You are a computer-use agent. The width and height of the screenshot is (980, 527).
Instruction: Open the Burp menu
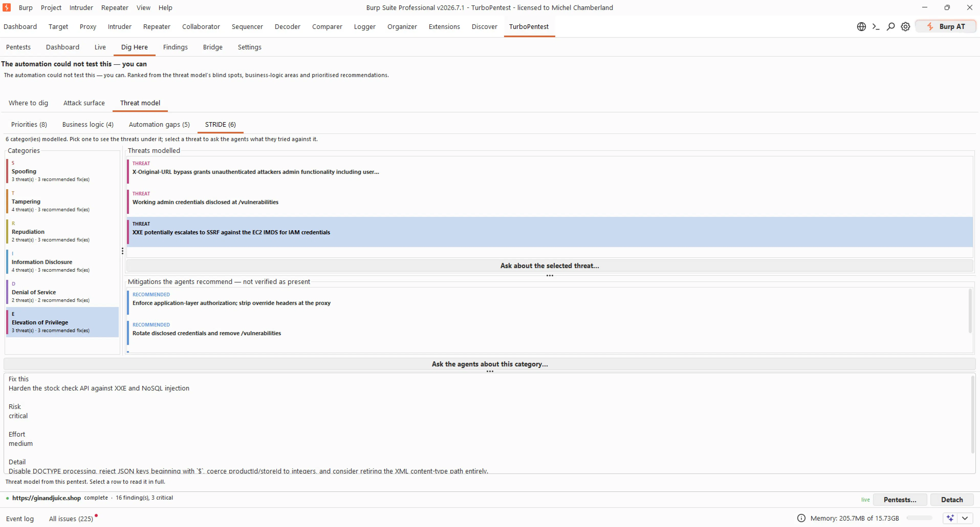pos(26,8)
